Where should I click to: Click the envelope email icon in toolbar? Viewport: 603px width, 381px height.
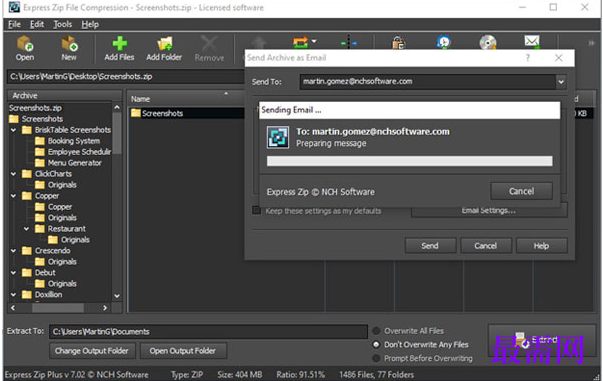[532, 41]
